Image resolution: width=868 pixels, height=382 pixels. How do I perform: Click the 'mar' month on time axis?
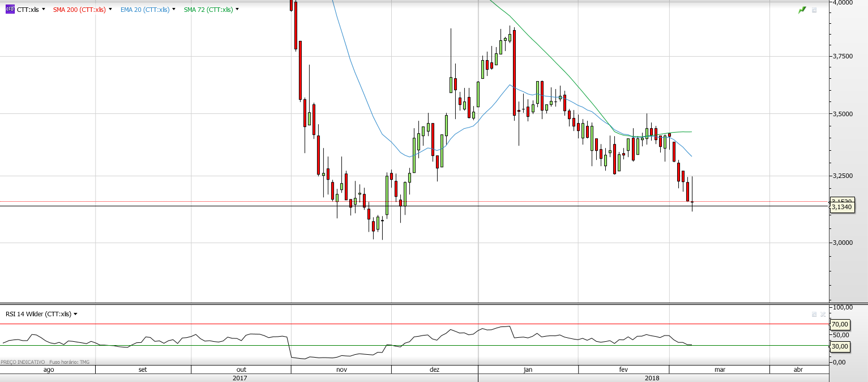click(720, 370)
